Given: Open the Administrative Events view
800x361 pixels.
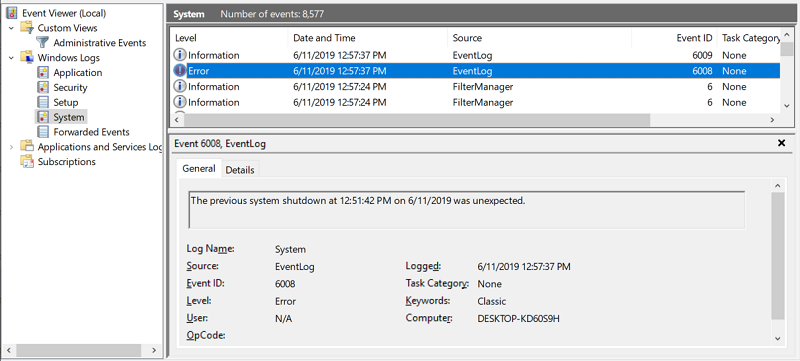Looking at the screenshot, I should coord(99,43).
